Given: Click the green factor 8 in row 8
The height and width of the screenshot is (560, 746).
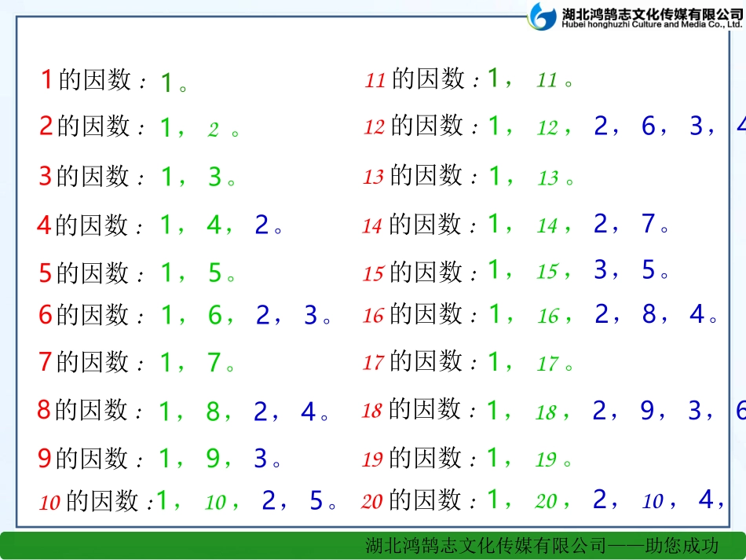Looking at the screenshot, I should point(213,412).
